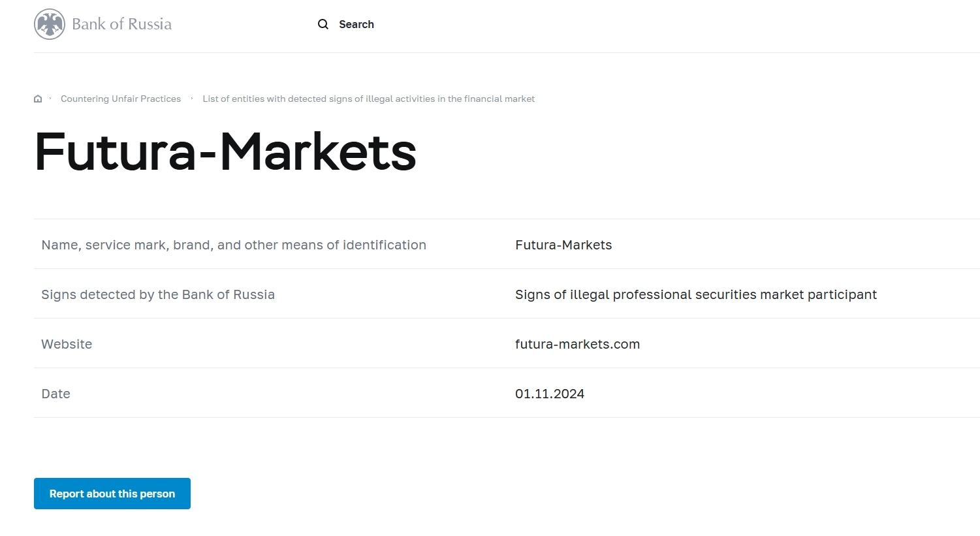The height and width of the screenshot is (536, 980).
Task: Click the breadcrumb separator after the home icon
Action: point(50,99)
